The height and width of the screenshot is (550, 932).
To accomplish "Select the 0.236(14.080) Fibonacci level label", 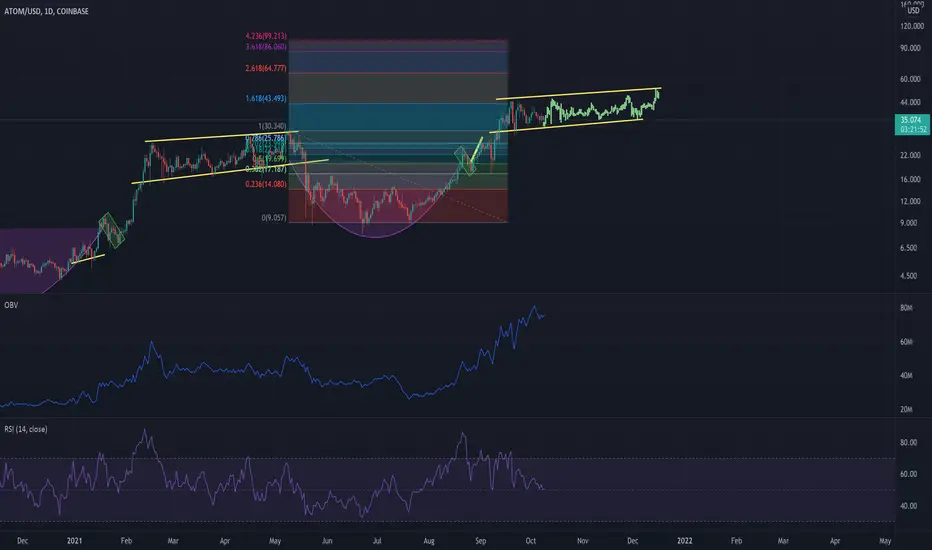I will coord(266,184).
